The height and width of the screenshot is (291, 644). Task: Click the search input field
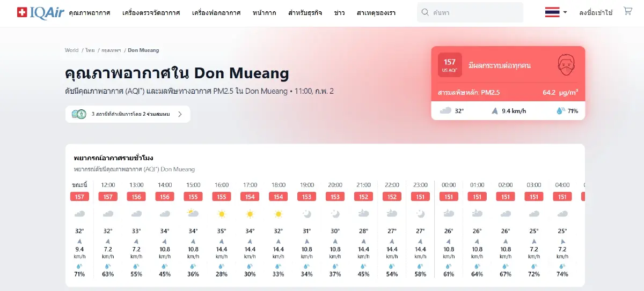coord(470,12)
